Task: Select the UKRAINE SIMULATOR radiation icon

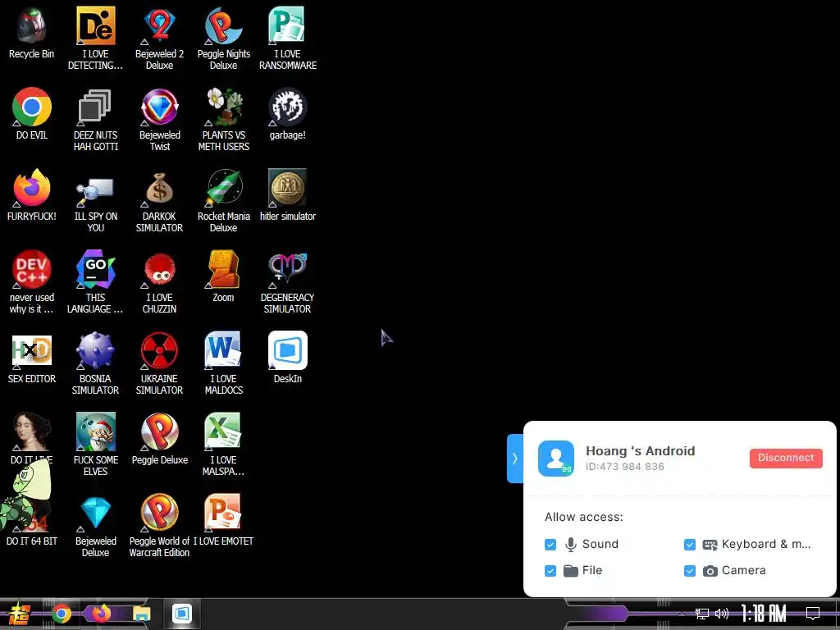Action: (x=160, y=363)
